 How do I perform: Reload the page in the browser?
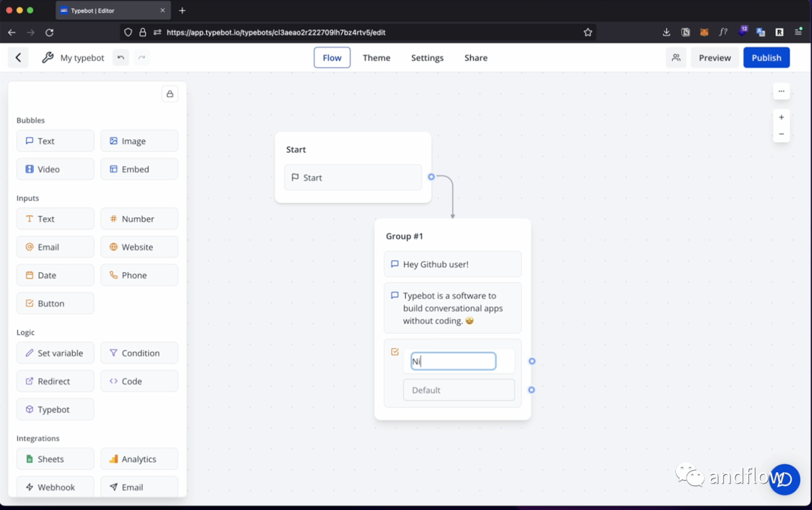pos(49,32)
